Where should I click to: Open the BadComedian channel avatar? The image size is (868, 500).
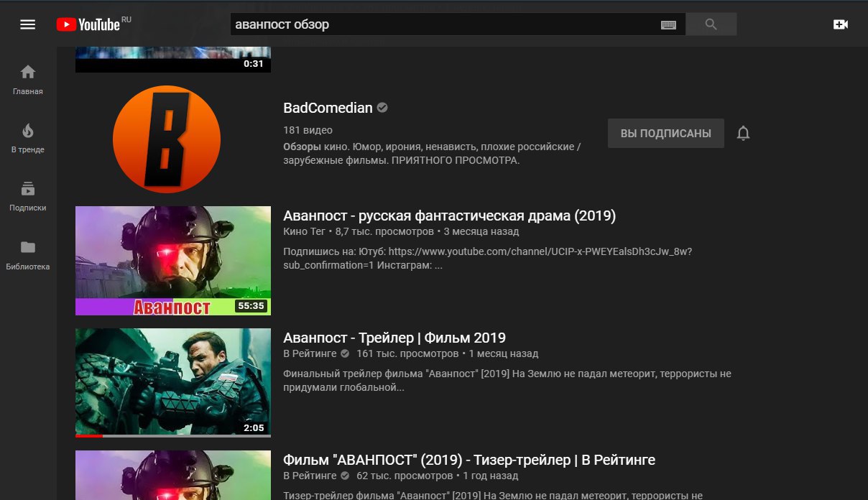click(167, 139)
